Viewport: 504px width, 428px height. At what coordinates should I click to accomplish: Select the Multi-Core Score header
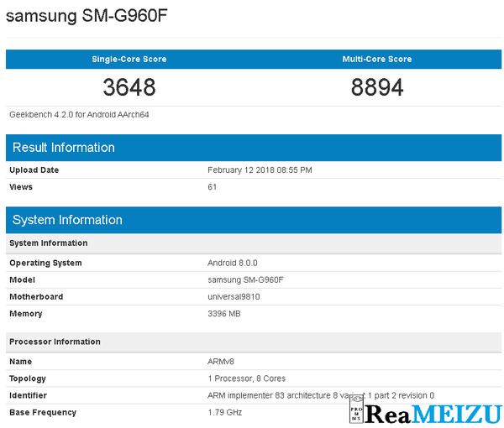click(377, 59)
